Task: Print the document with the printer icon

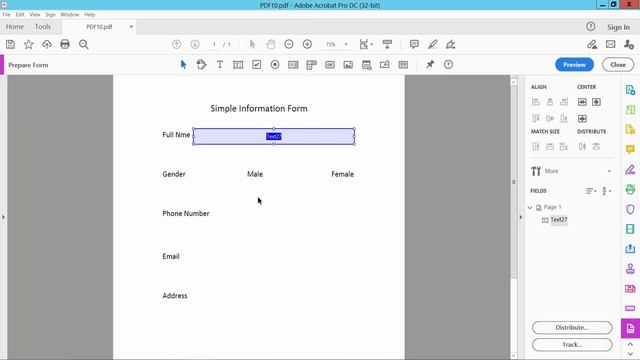Action: point(65,44)
